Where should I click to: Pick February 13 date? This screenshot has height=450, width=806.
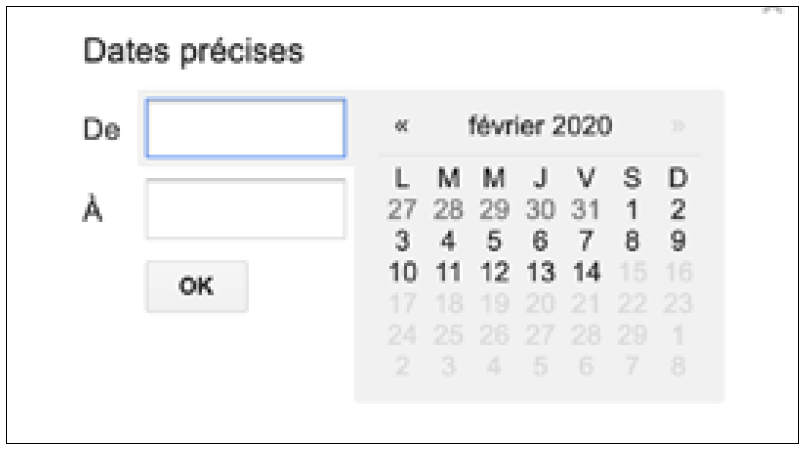540,272
